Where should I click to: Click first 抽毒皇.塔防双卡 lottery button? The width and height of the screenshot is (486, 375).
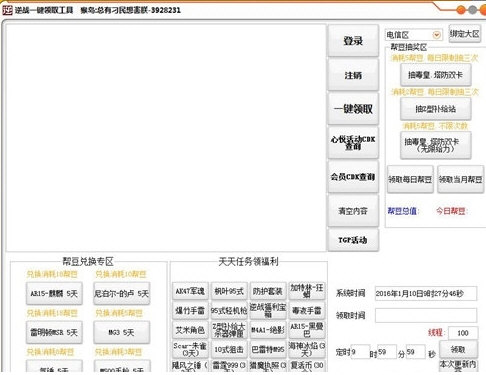(x=436, y=75)
